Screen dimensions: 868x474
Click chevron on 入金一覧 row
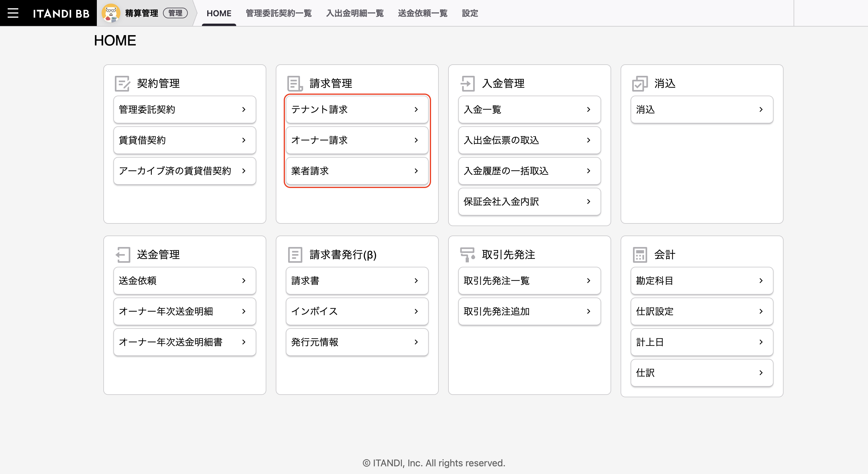588,109
